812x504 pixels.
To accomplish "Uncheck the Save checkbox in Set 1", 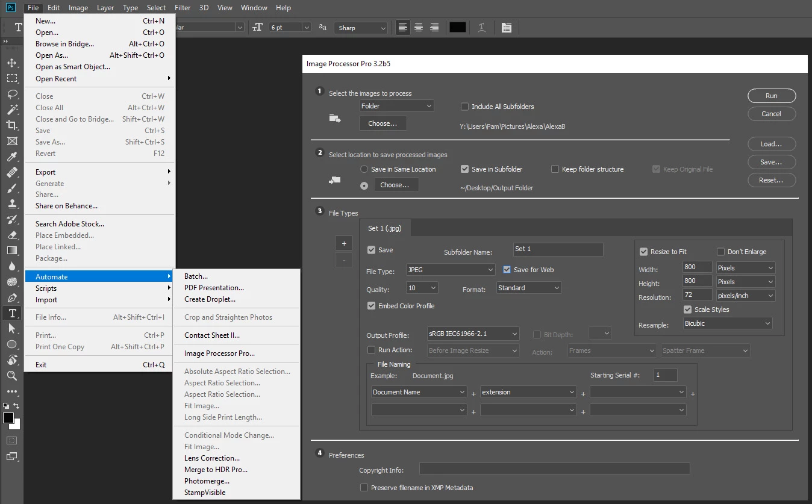I will (x=372, y=250).
